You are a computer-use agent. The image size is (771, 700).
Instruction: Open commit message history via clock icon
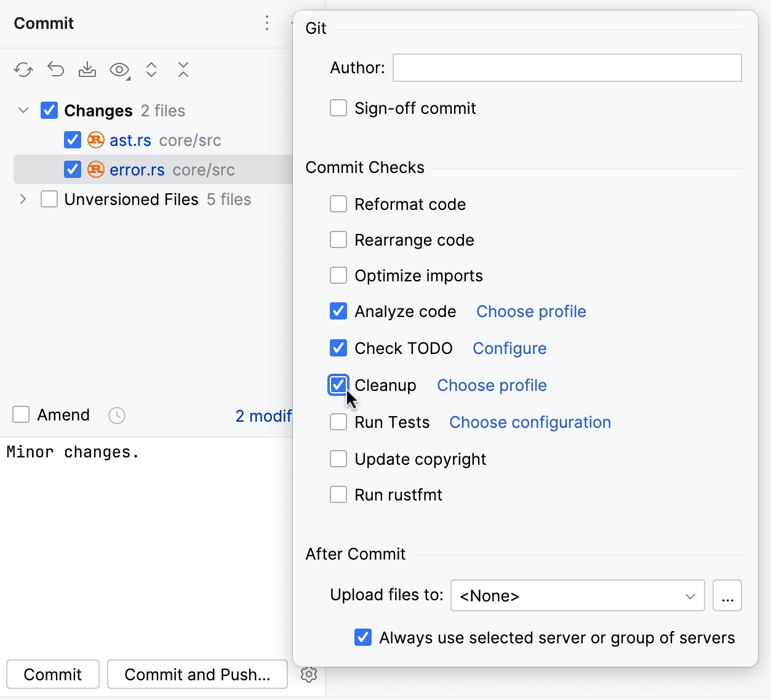pyautogui.click(x=116, y=415)
